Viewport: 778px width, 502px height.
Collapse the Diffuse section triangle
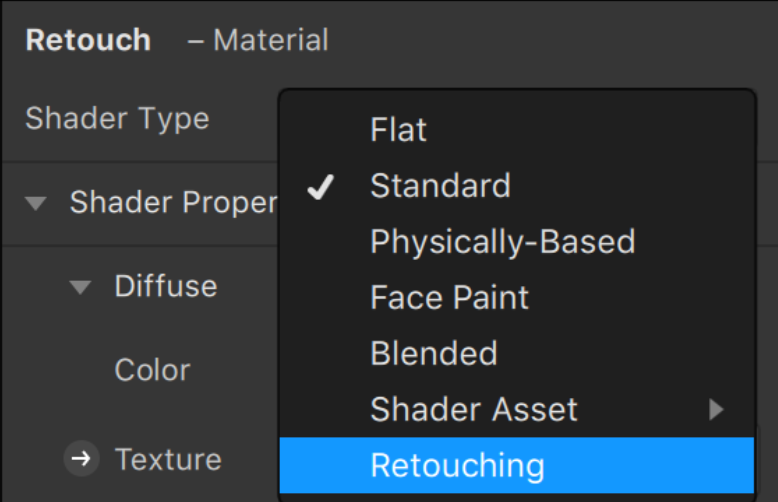click(x=80, y=287)
